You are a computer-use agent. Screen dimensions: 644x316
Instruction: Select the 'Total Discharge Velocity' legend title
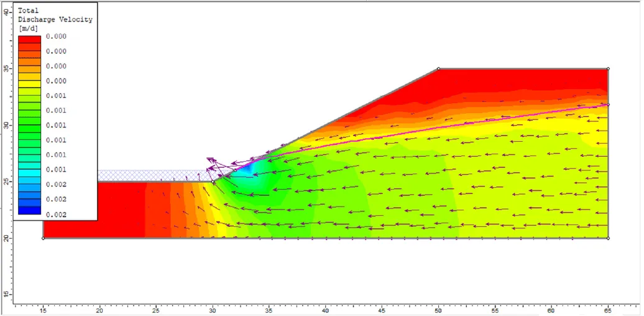[x=55, y=15]
